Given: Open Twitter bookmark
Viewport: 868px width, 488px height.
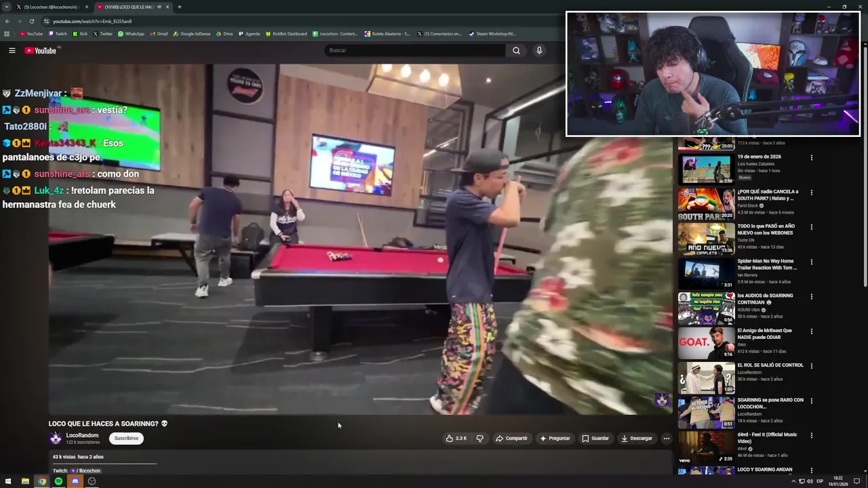Looking at the screenshot, I should [102, 34].
